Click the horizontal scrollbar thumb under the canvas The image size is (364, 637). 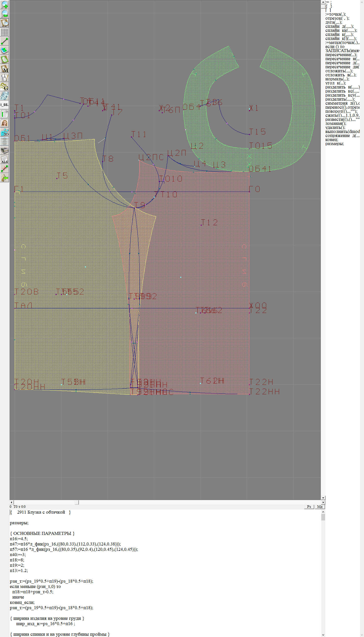tap(77, 502)
